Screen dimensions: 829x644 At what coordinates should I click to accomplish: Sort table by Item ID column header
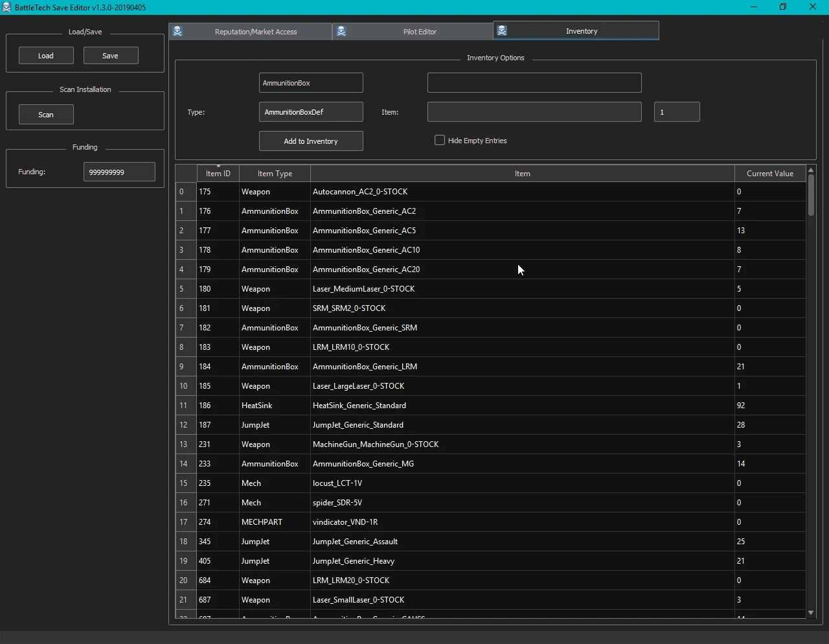218,174
